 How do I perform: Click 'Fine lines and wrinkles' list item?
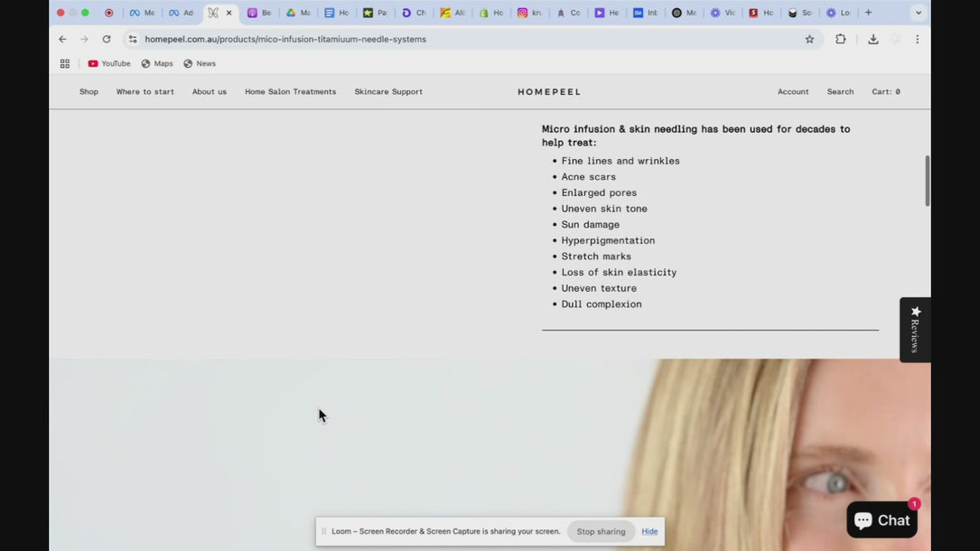point(620,161)
